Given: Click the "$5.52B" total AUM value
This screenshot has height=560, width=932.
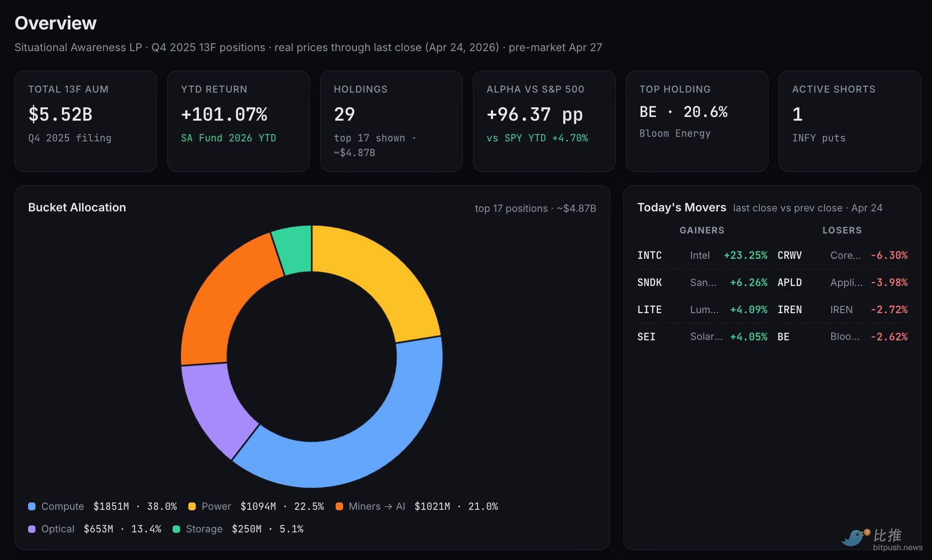Looking at the screenshot, I should click(x=60, y=114).
